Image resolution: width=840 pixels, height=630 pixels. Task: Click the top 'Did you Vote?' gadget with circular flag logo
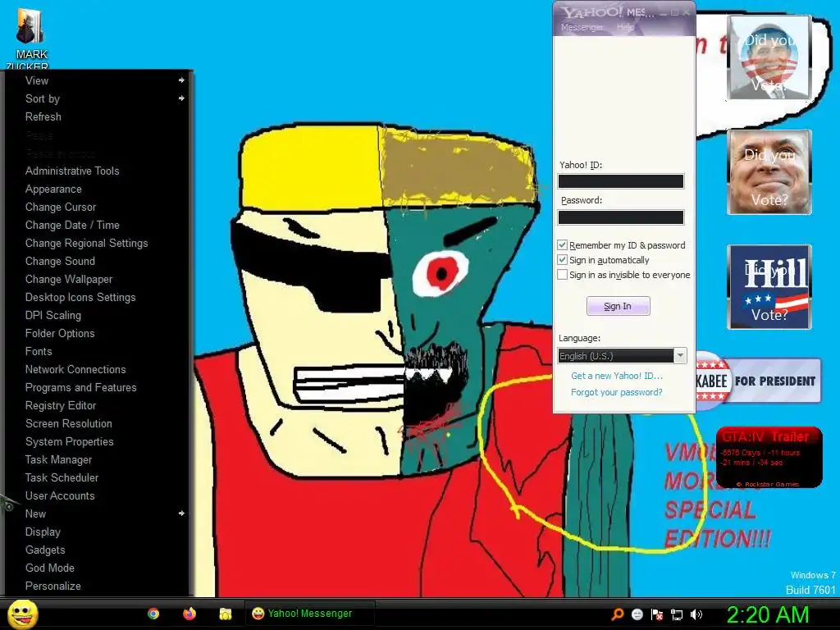click(769, 57)
